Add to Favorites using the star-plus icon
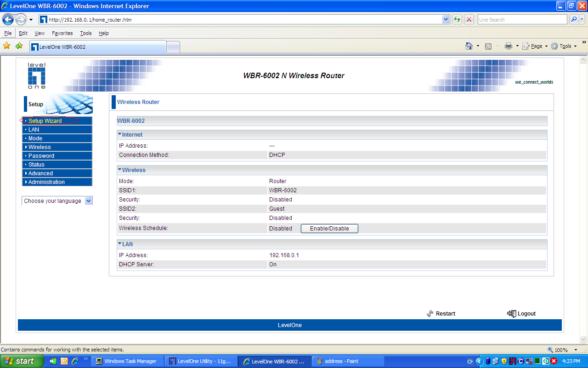Image resolution: width=588 pixels, height=368 pixels. 18,46
